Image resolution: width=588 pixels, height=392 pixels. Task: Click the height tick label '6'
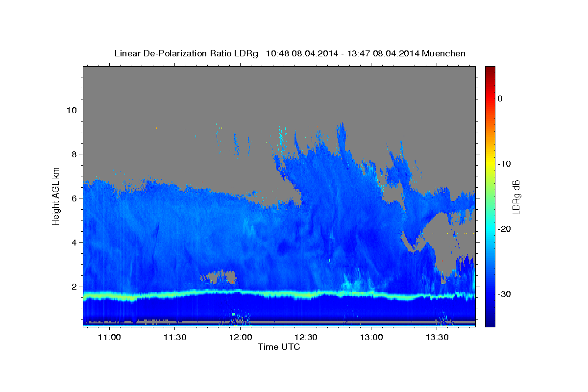click(74, 198)
